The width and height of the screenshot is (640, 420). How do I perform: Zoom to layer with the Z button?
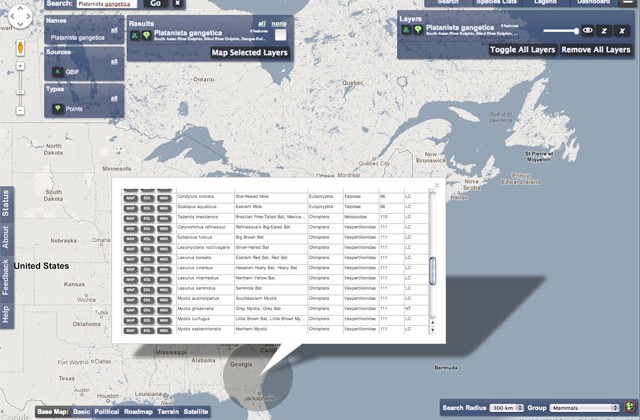(x=604, y=31)
